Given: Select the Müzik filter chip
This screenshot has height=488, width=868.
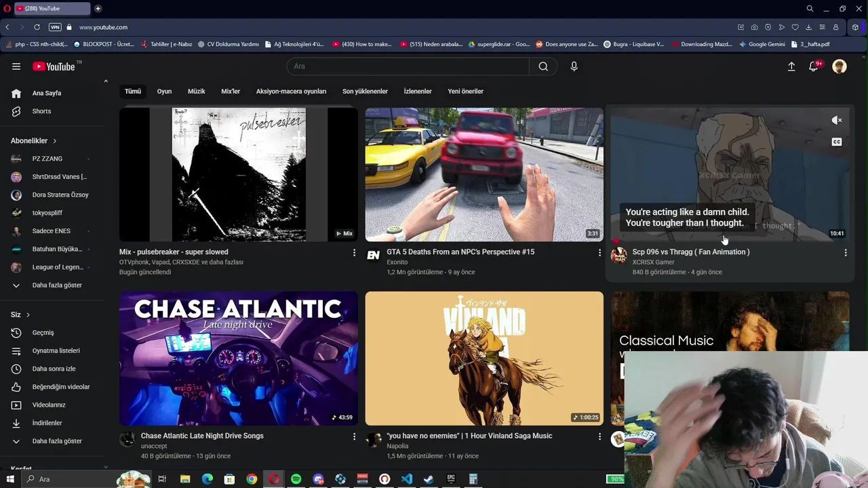Looking at the screenshot, I should [196, 91].
